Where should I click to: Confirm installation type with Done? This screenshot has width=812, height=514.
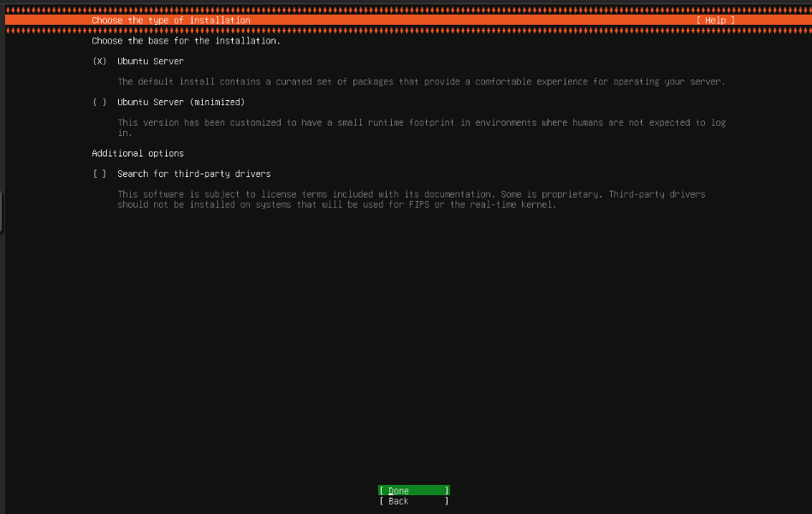413,490
